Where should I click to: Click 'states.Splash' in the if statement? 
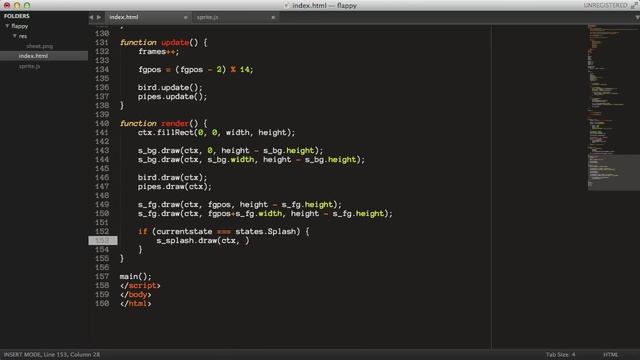[265, 231]
